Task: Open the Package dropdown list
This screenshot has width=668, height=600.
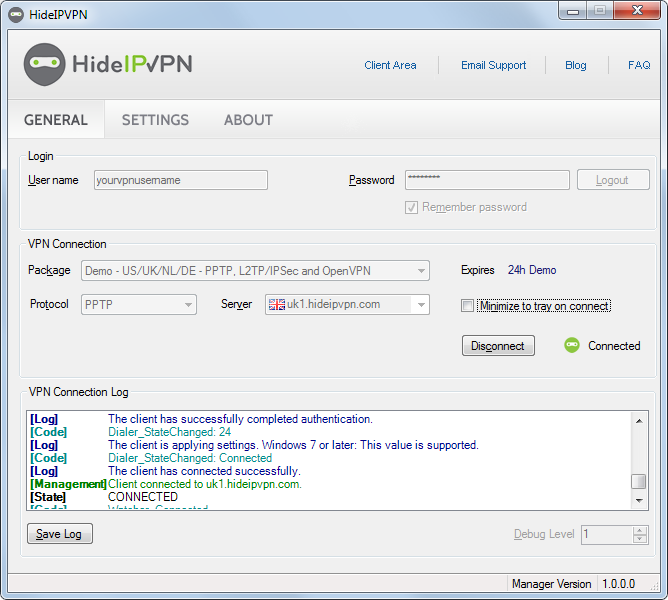Action: [255, 271]
